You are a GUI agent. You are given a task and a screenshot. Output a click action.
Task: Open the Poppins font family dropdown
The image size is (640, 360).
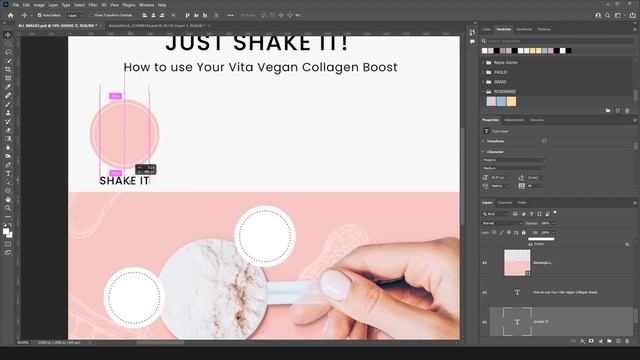[x=514, y=160]
